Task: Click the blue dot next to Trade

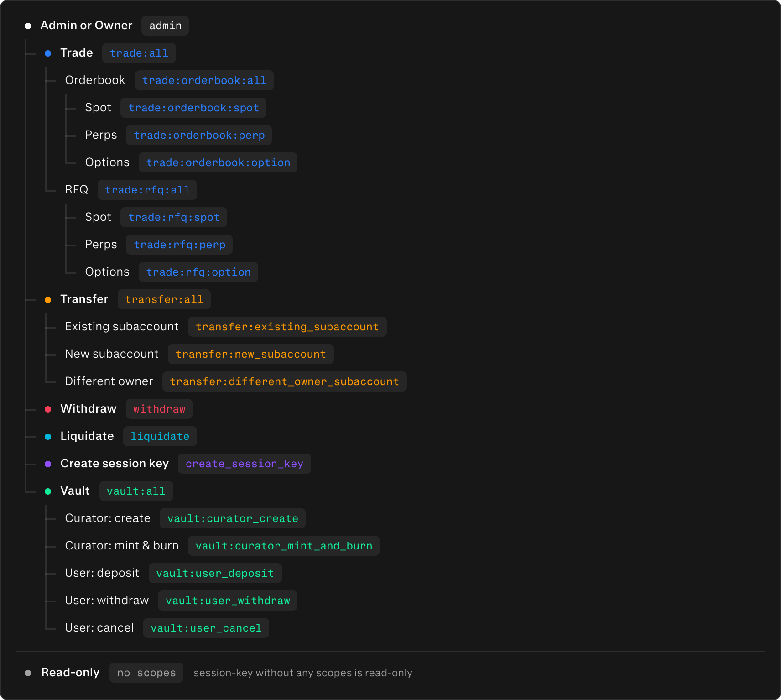Action: tap(48, 53)
